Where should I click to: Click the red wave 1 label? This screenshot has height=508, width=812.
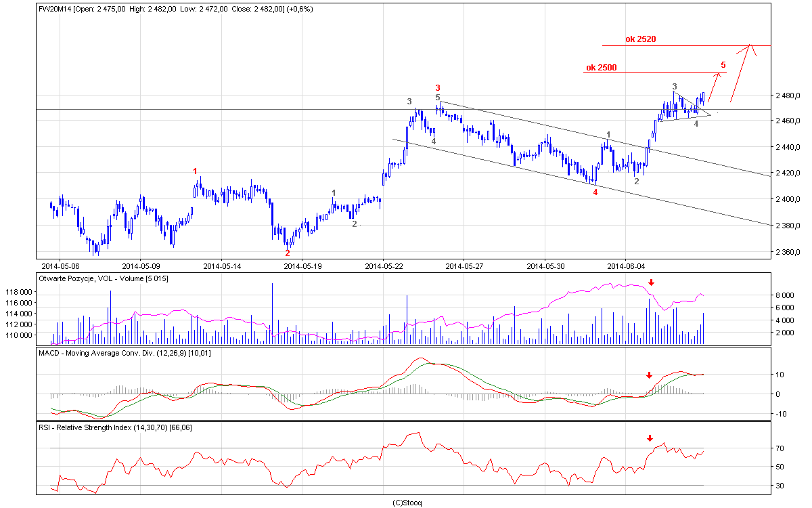coord(196,171)
